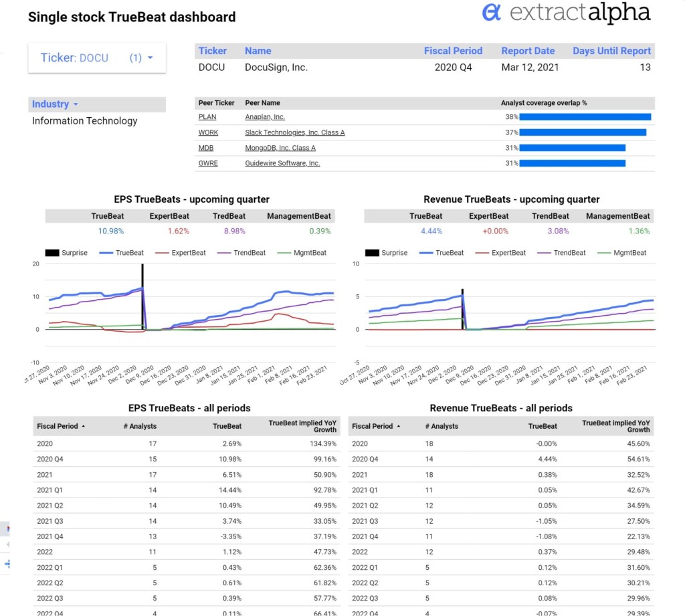Click the 38% overlap bar for PLAN
Screen dimensions: 685x616
point(585,117)
